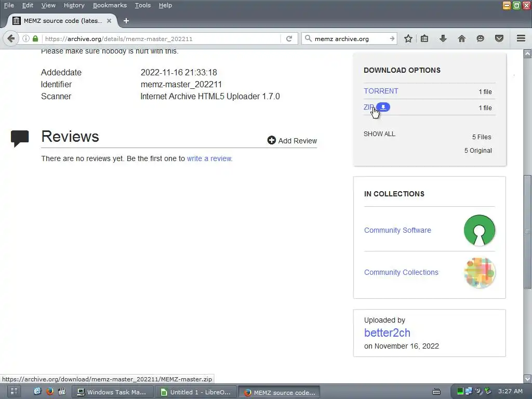Open the Bookmarks menu

110,5
